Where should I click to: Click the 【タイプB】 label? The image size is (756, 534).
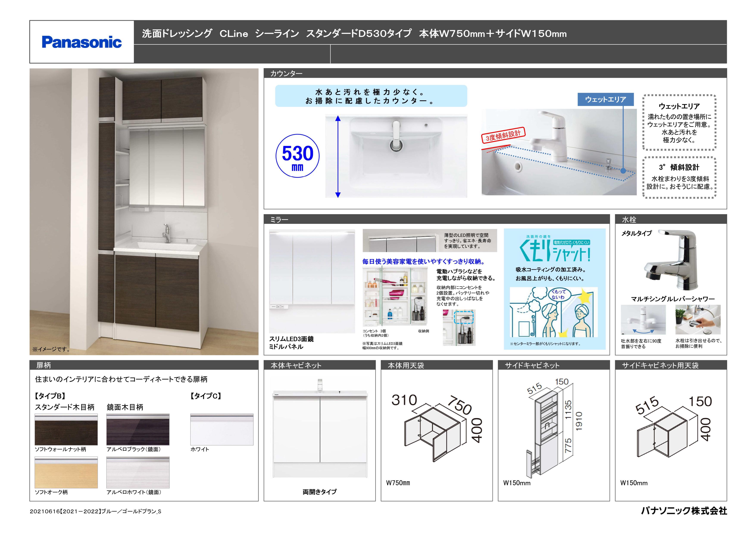50,396
